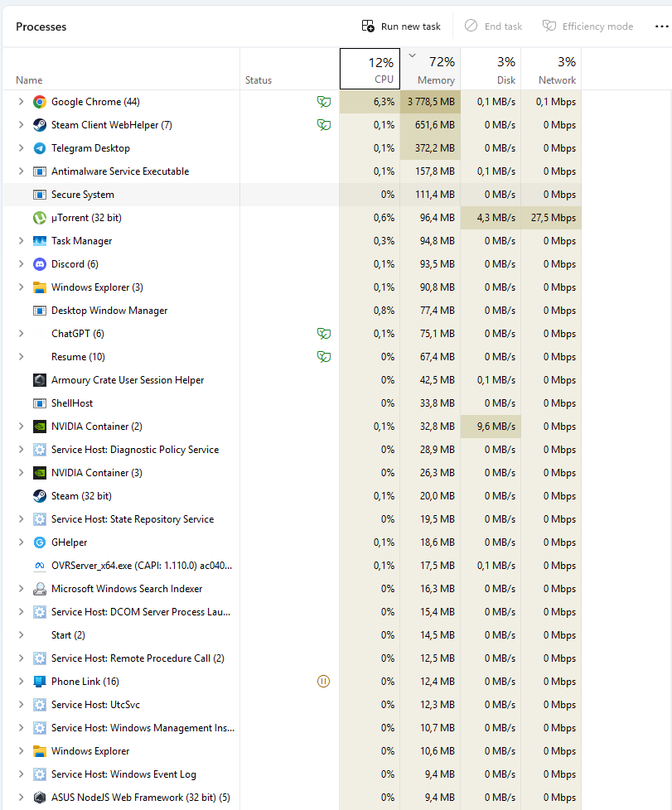Expand the Windows Explorer (3) group
Screen dimensions: 672x810
click(x=21, y=287)
